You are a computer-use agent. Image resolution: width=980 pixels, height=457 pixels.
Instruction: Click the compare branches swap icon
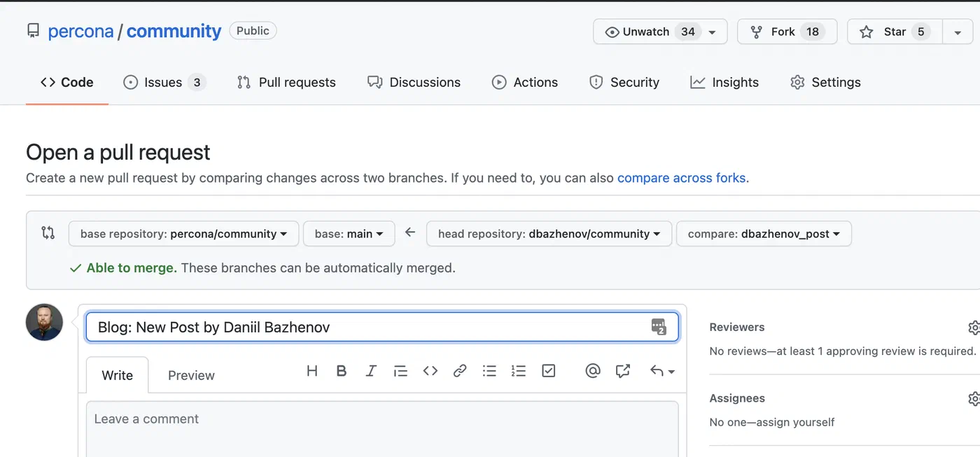48,233
